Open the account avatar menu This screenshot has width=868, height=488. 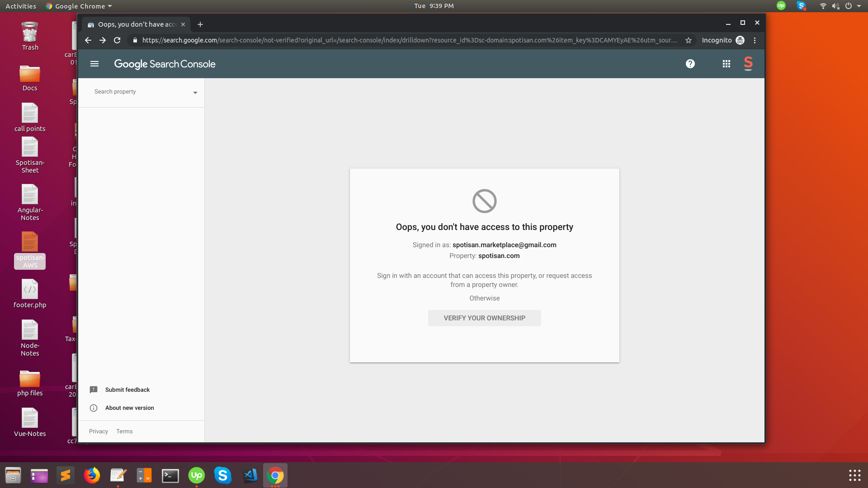[x=748, y=64]
